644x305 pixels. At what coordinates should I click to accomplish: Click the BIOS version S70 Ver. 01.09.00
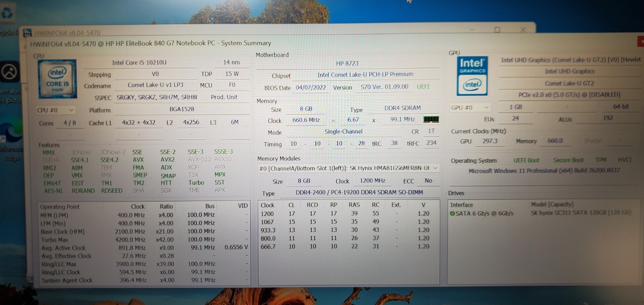pyautogui.click(x=384, y=87)
